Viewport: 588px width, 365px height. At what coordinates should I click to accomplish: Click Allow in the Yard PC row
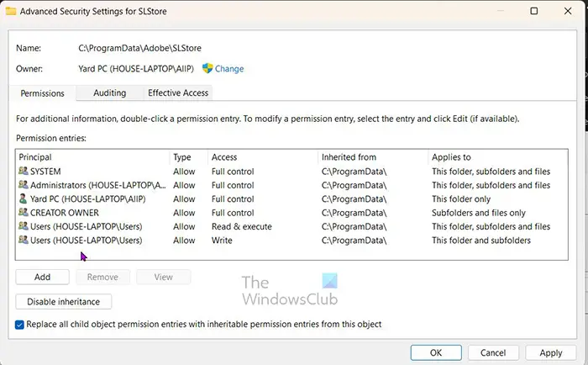(x=184, y=199)
